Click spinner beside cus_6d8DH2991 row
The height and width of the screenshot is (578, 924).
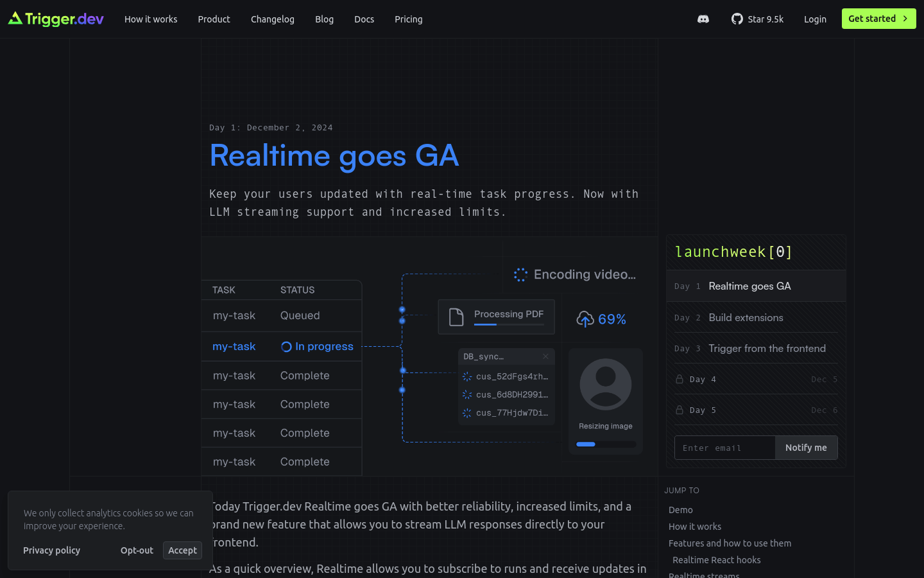pos(467,395)
